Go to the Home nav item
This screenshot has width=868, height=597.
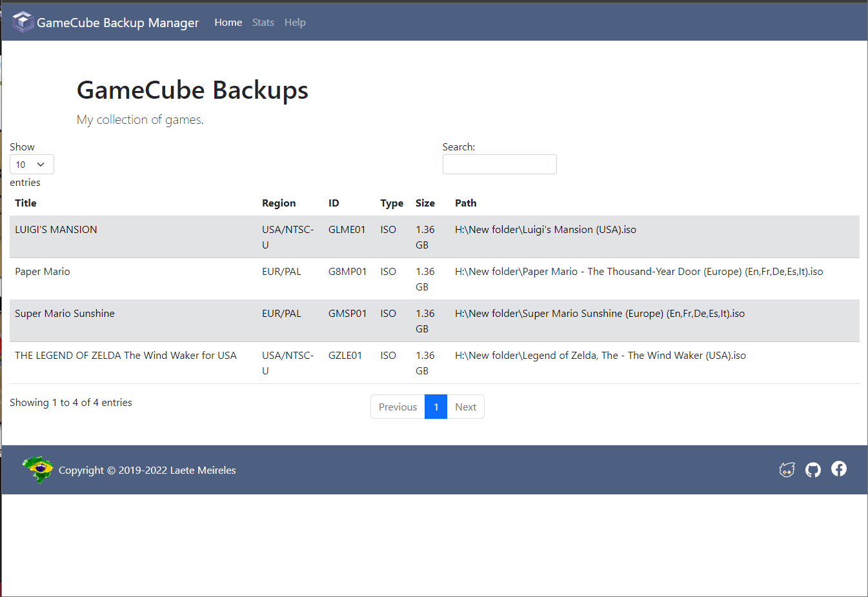(228, 23)
